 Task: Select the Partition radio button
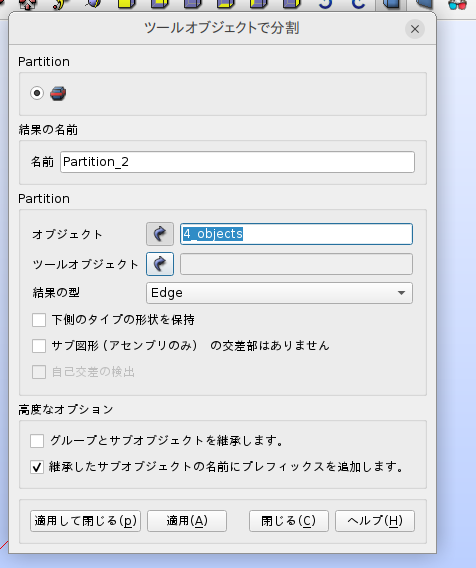click(37, 93)
